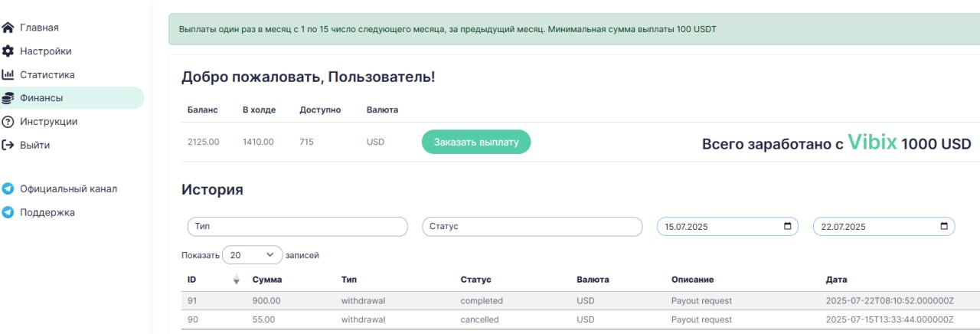Click Telegram icon next to Поддержка
980x334 pixels.
pyautogui.click(x=8, y=212)
